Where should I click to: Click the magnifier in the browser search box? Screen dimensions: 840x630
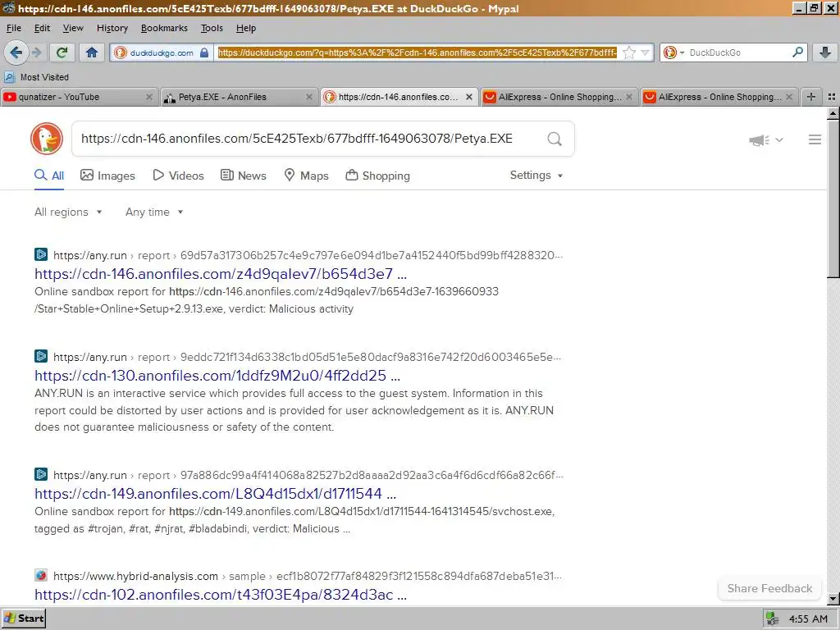[x=797, y=52]
